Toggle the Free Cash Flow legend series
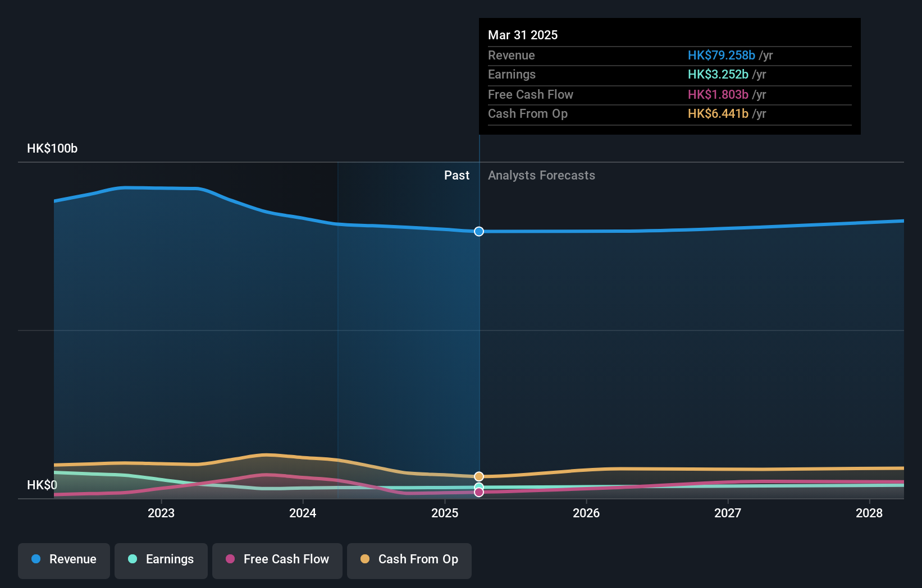The width and height of the screenshot is (922, 588). click(277, 561)
